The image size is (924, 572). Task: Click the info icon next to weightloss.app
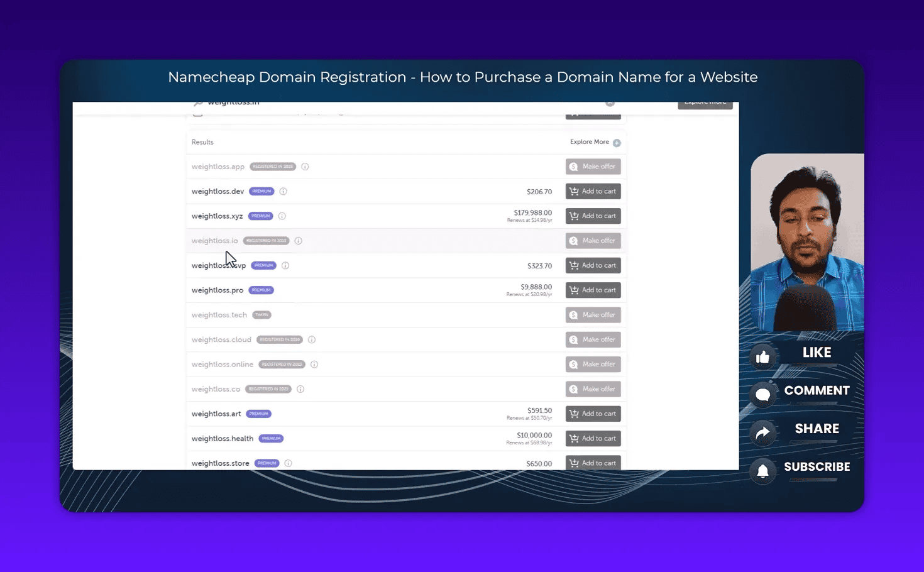point(305,166)
